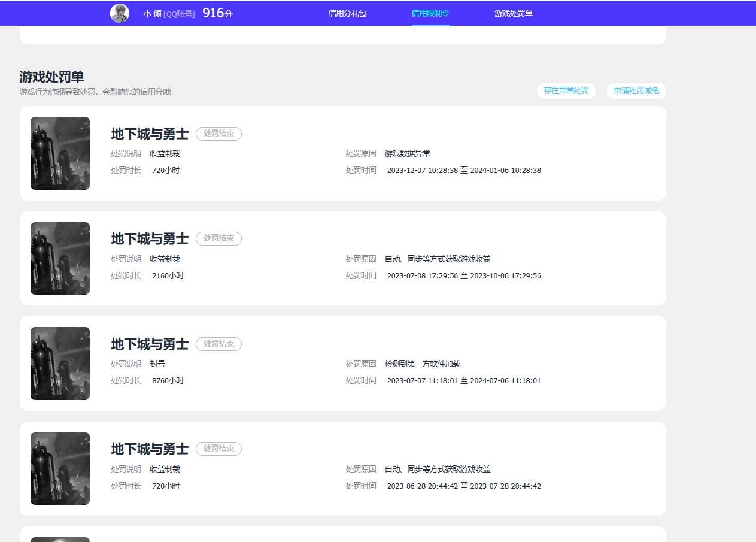Screen dimensions: 756x542
Task: Click 处罚结束 badge on the 8760小时 record
Action: click(x=218, y=344)
